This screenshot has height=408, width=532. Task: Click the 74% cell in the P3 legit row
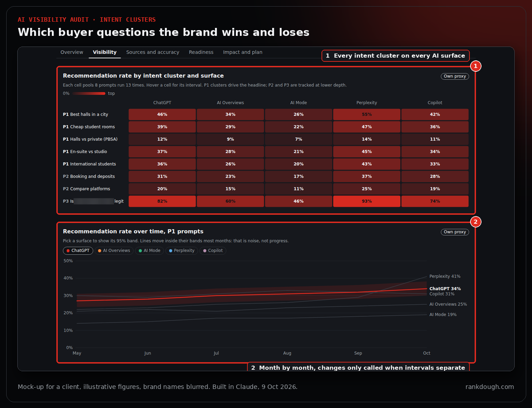click(435, 201)
